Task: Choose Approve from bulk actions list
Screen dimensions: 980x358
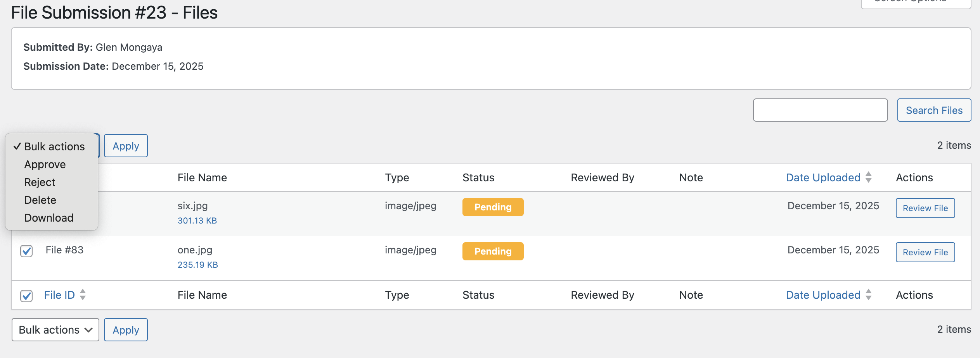Action: (45, 165)
